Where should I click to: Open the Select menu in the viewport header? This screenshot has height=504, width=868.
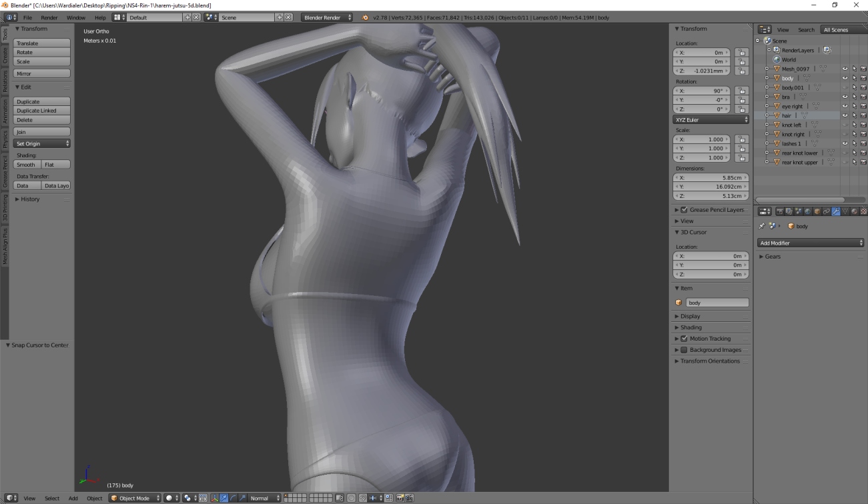[x=52, y=498]
